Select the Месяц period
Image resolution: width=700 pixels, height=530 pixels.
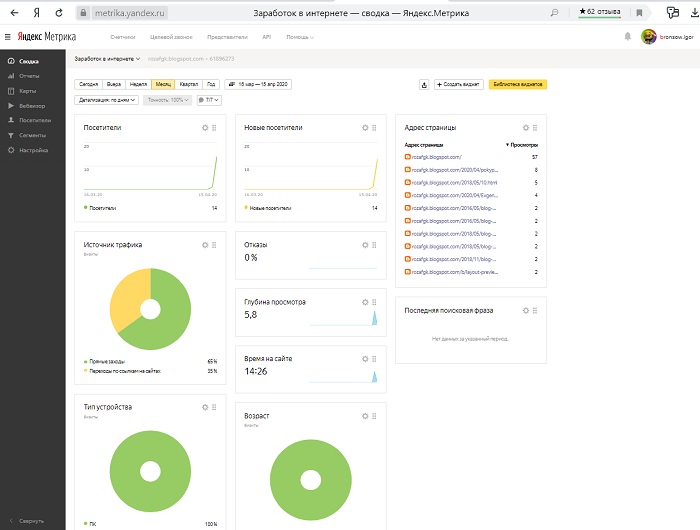(x=163, y=84)
